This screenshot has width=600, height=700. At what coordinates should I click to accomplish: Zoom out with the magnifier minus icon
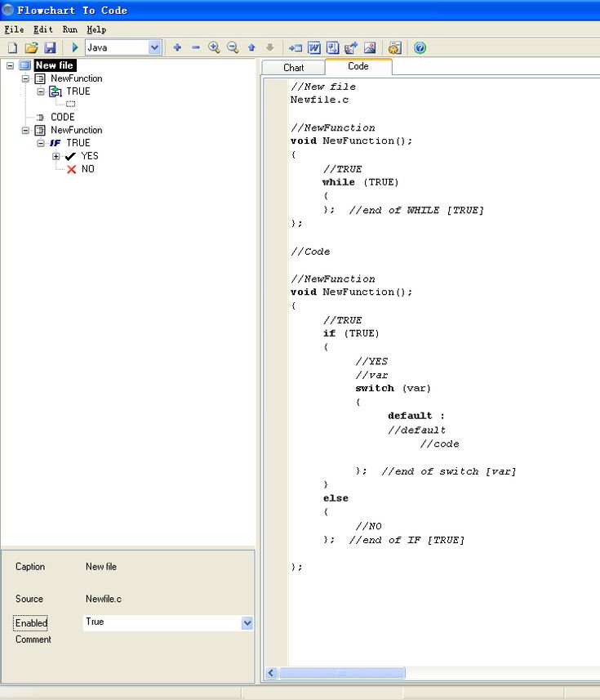click(x=233, y=47)
